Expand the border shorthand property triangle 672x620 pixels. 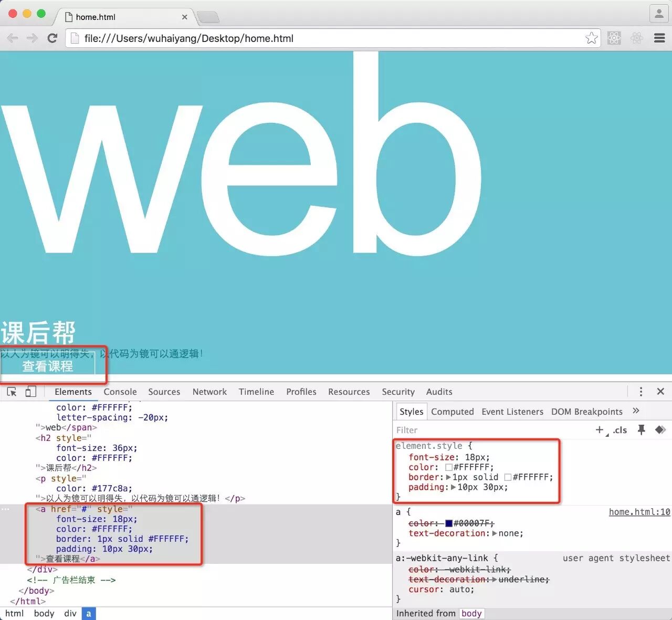(x=448, y=477)
